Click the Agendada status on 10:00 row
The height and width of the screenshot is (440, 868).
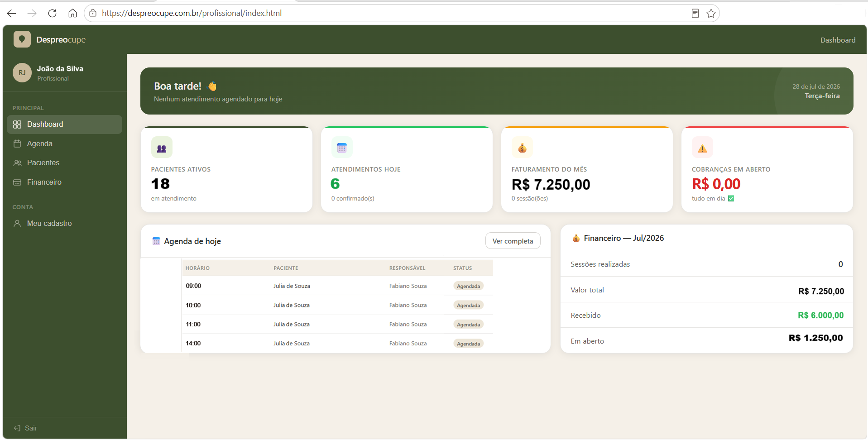(468, 306)
